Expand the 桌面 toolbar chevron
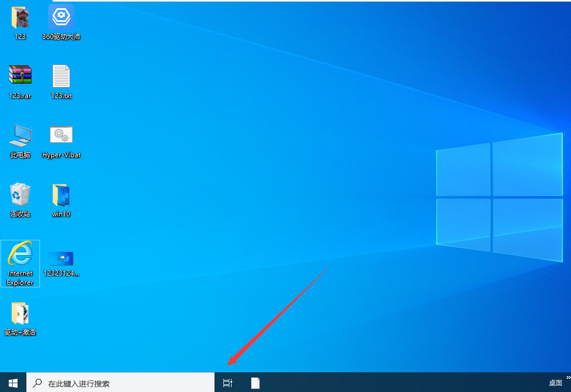The height and width of the screenshot is (392, 571). coord(568,377)
